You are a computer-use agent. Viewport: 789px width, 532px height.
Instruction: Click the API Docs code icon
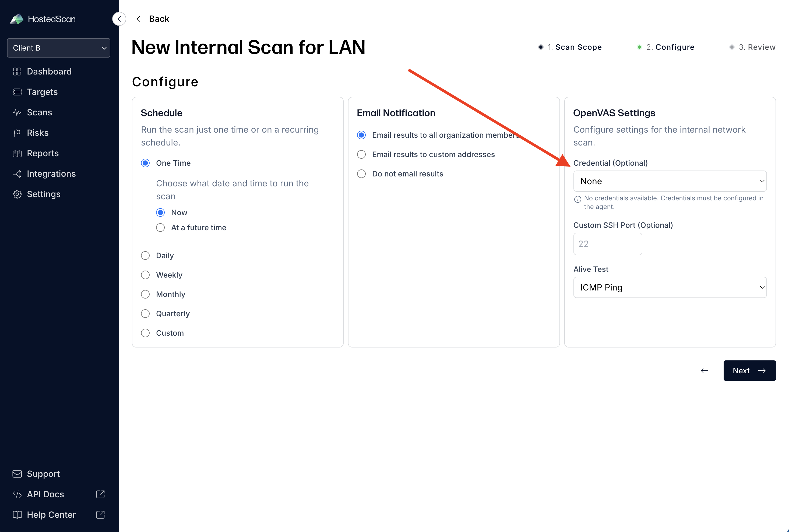pyautogui.click(x=17, y=494)
